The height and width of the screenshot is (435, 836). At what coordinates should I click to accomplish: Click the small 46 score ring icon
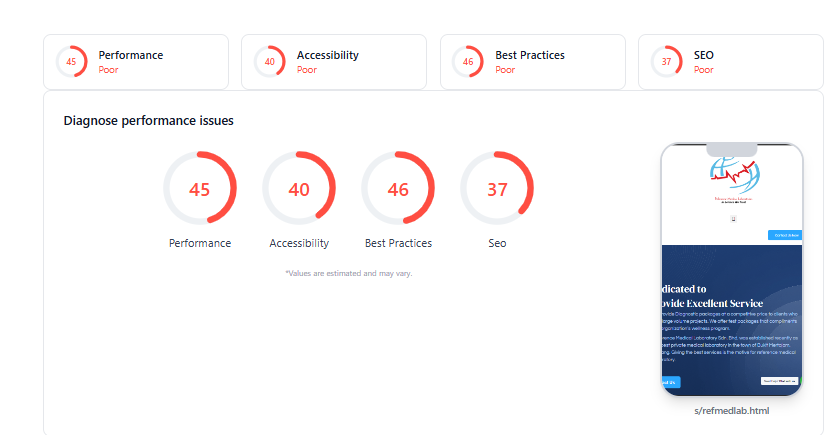pyautogui.click(x=468, y=62)
